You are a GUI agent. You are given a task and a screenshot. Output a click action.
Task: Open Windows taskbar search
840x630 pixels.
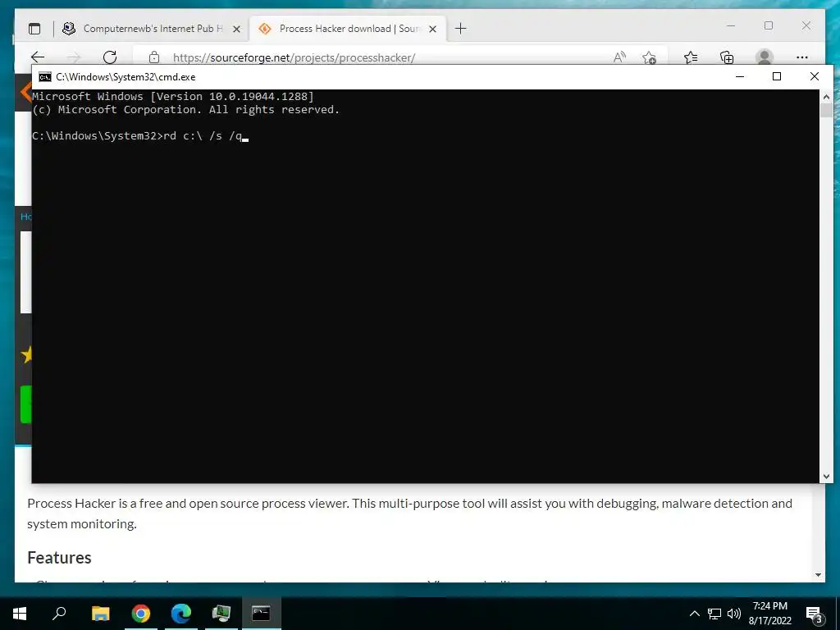pos(59,613)
